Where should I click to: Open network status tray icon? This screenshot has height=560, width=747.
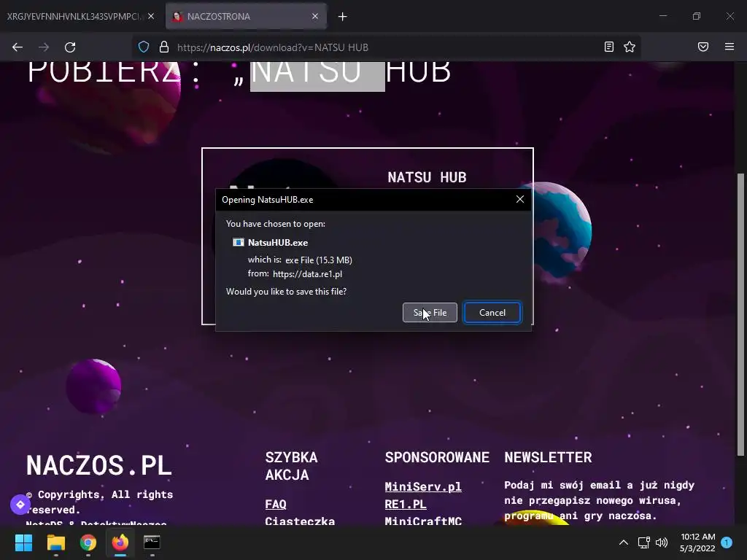[x=644, y=542]
